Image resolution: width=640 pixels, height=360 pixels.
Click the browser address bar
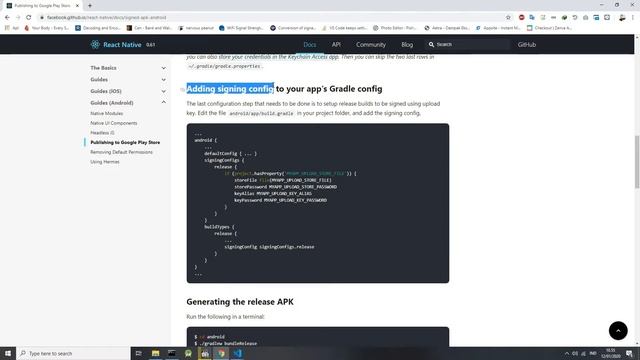269,18
